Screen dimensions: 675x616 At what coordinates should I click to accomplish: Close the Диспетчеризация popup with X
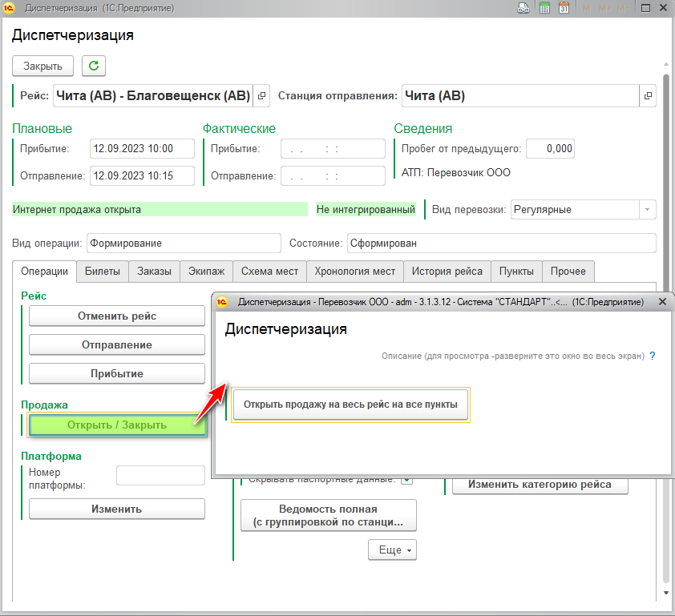coord(662,302)
